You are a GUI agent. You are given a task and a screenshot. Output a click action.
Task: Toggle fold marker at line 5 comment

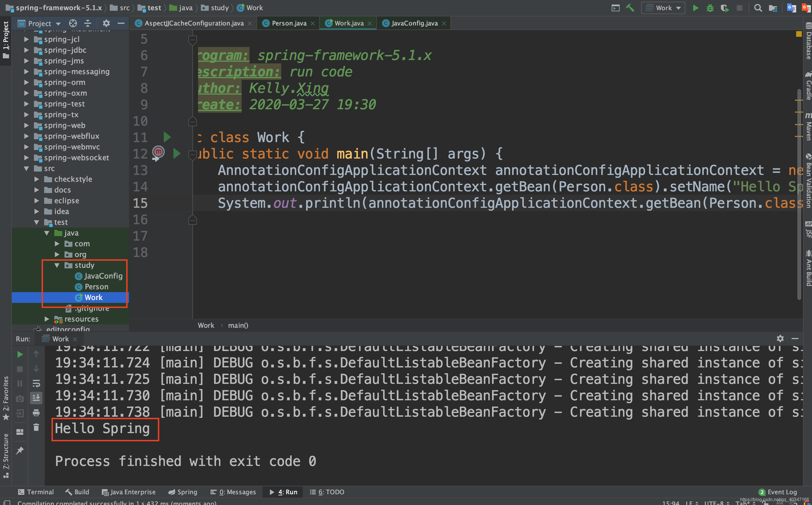(193, 40)
